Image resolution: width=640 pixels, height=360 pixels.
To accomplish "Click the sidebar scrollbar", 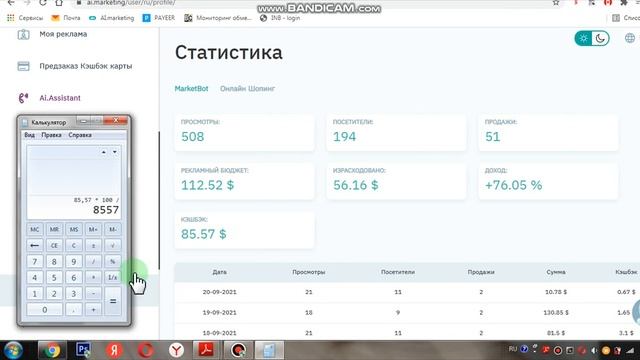I will click(x=159, y=200).
